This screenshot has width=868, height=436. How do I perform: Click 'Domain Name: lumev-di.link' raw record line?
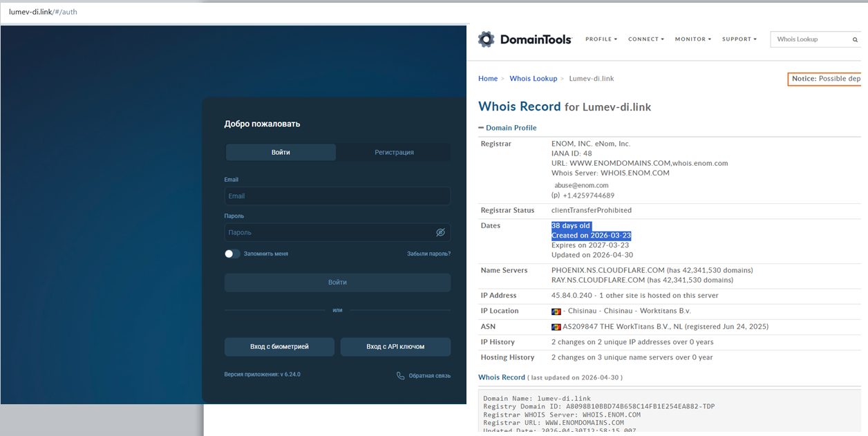(537, 399)
